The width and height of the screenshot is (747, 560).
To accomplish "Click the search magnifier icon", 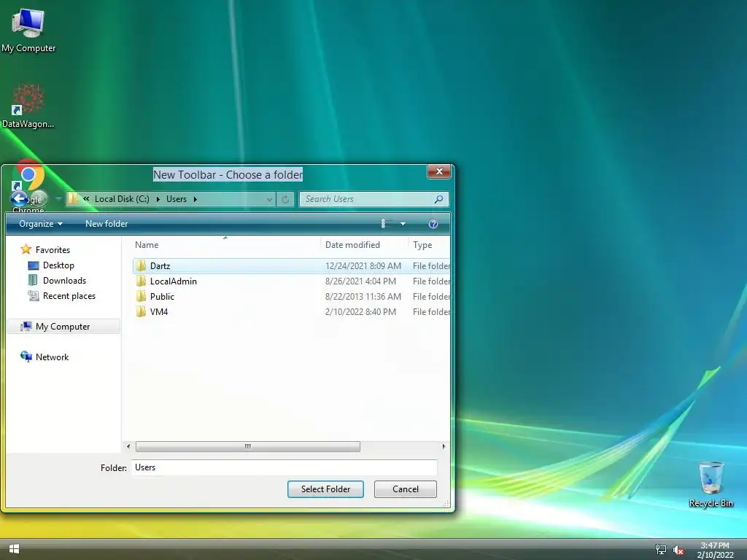I will (x=438, y=199).
